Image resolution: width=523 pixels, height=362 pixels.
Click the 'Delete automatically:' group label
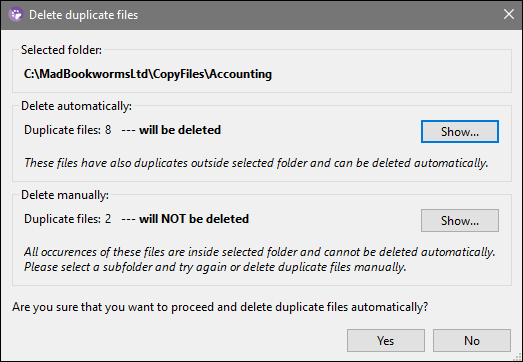(76, 106)
